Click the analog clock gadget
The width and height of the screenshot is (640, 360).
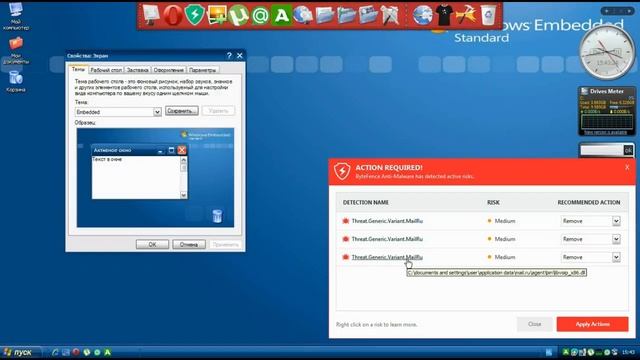tap(607, 53)
